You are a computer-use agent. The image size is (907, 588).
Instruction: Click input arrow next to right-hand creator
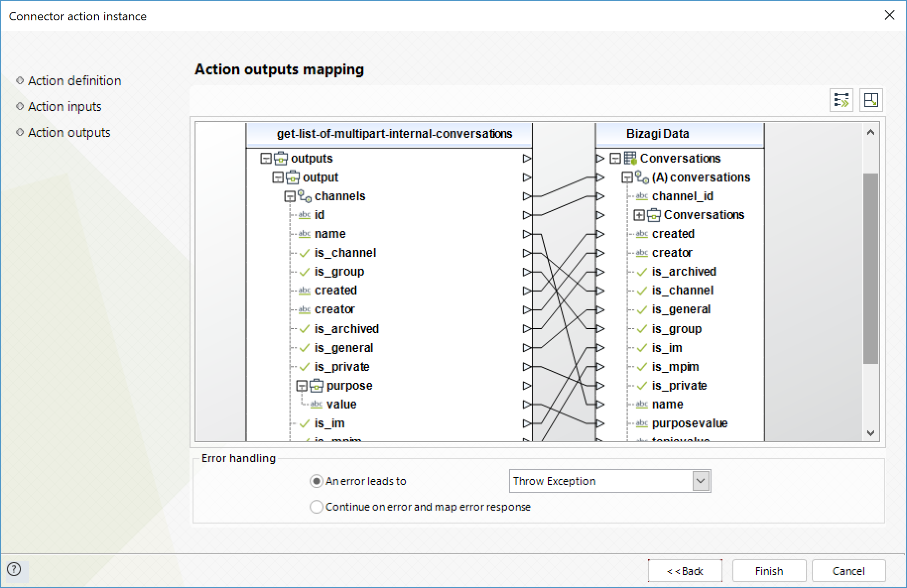(x=600, y=253)
